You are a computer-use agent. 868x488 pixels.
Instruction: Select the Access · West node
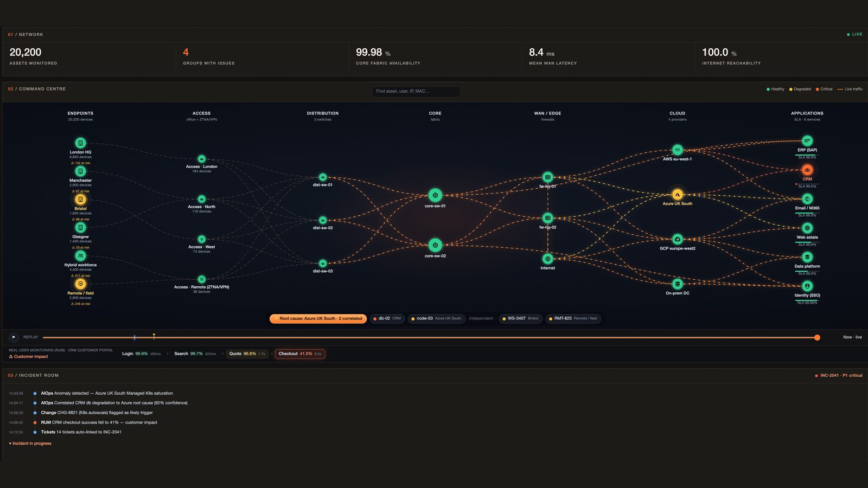pyautogui.click(x=202, y=239)
